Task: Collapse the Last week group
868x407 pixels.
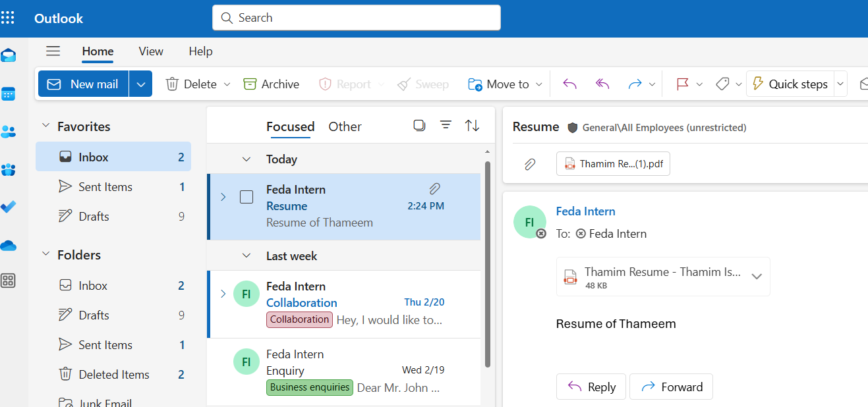Action: pos(246,256)
